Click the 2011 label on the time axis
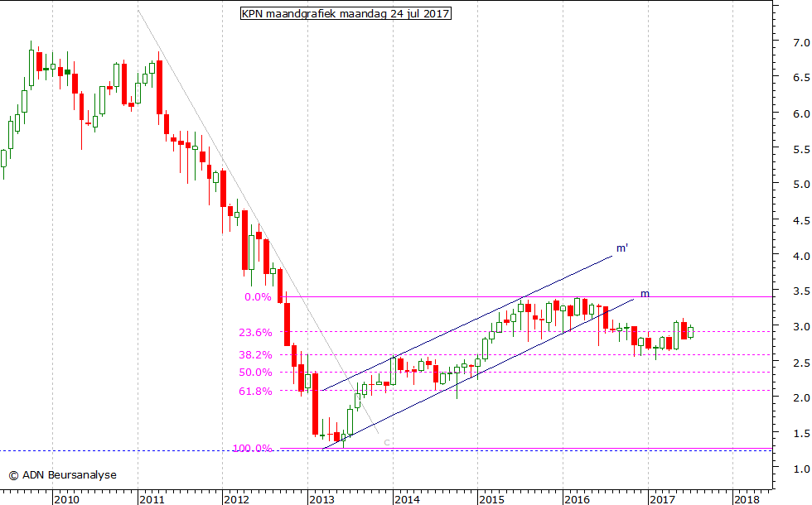This screenshot has width=812, height=505. [152, 499]
